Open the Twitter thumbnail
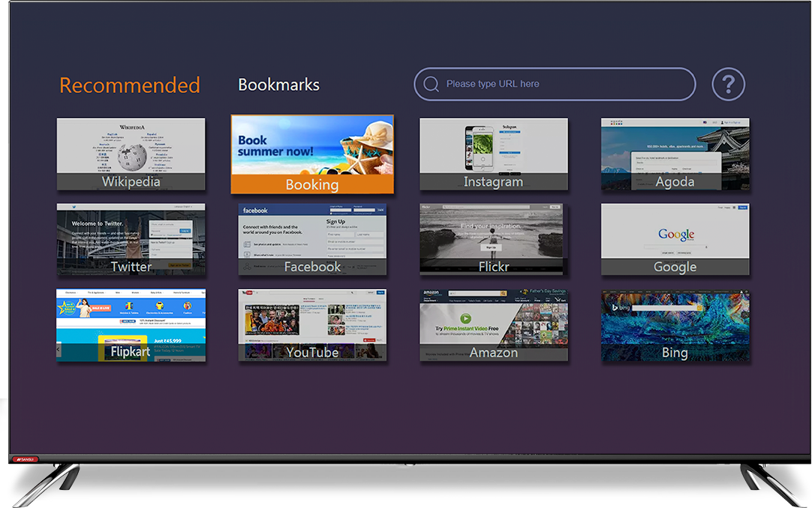812x508 pixels. 131,239
